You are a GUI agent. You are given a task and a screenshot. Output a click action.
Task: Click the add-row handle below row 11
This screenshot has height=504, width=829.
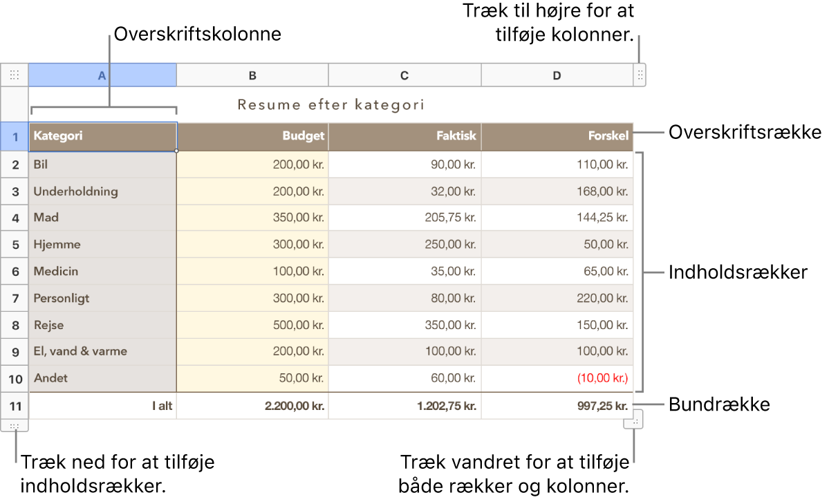point(15,426)
